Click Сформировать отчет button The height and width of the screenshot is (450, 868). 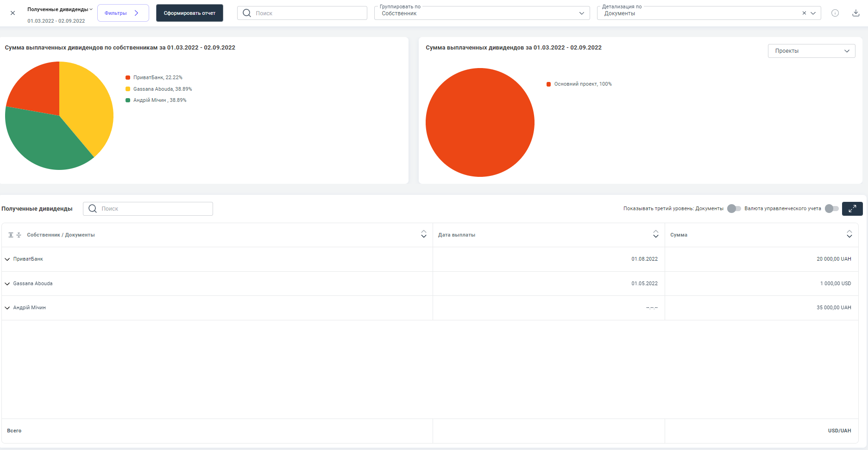click(189, 13)
